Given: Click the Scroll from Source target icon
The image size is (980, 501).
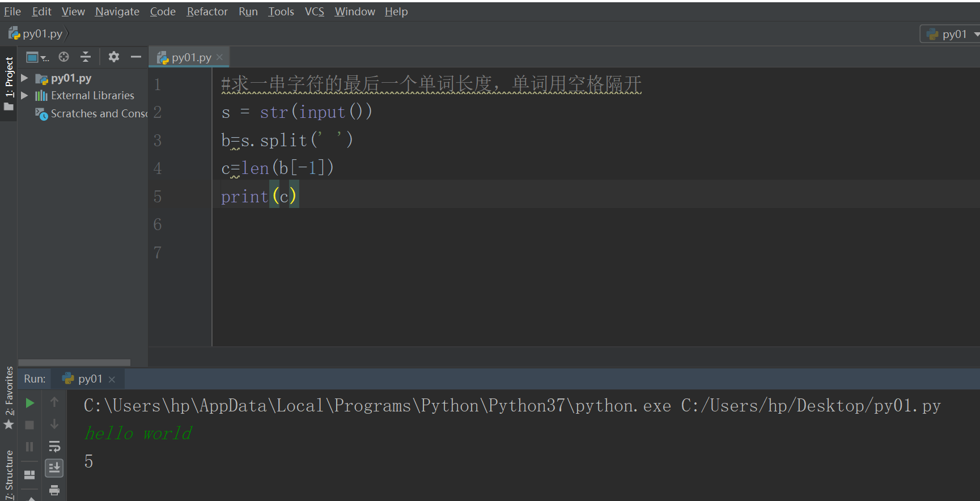Looking at the screenshot, I should pyautogui.click(x=64, y=57).
